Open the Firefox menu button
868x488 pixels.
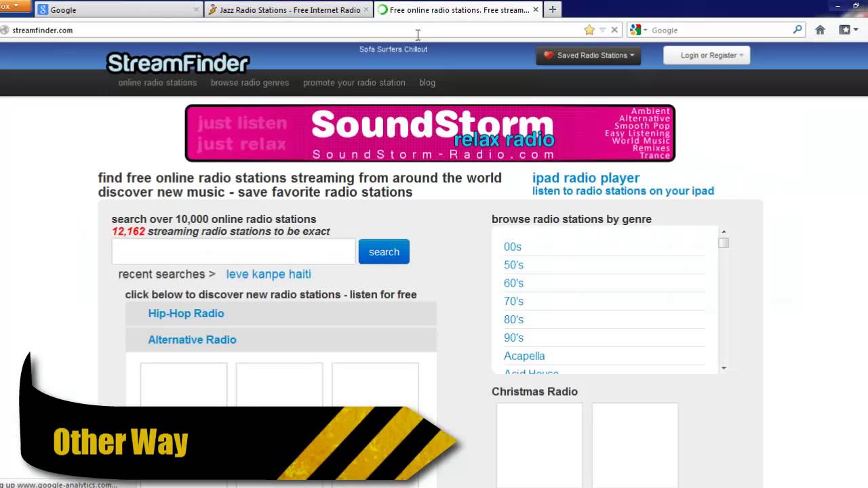pyautogui.click(x=15, y=7)
